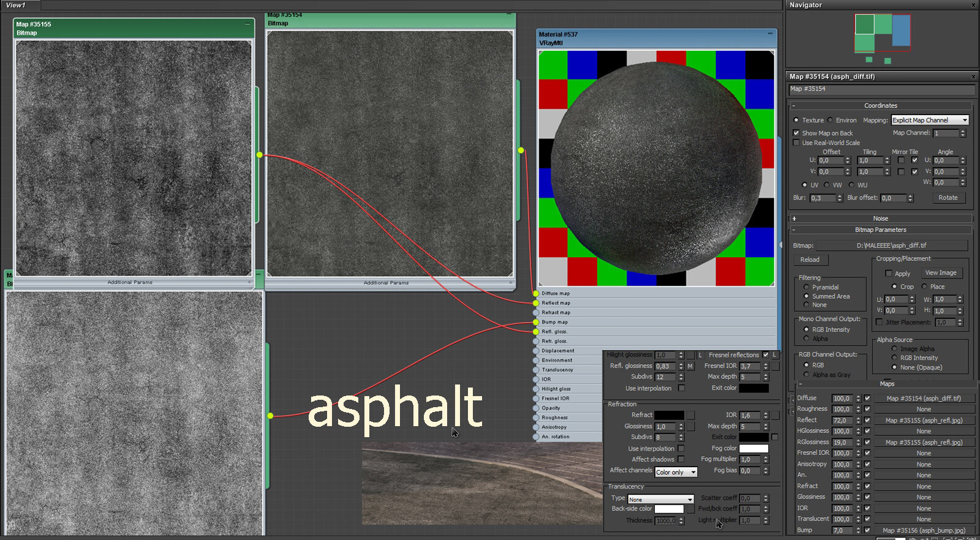Expand Additional Params on Map #35155 node
This screenshot has height=540, width=980.
[130, 282]
